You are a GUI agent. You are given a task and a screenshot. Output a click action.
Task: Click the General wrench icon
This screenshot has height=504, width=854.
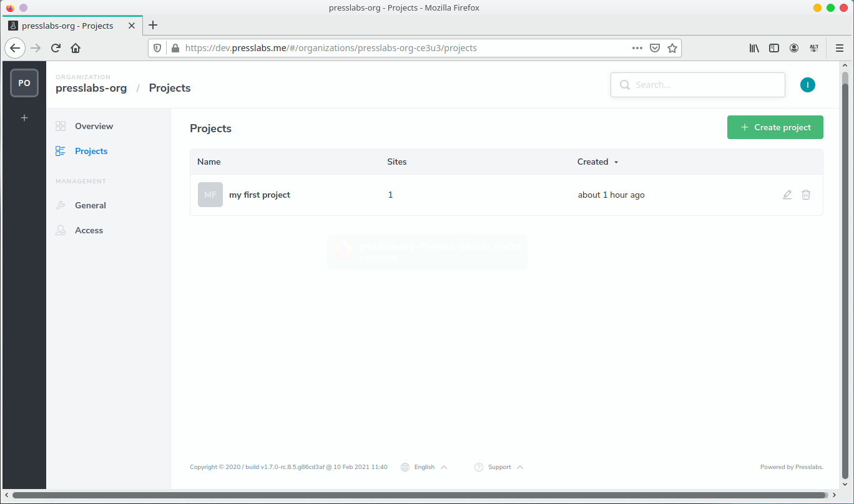coord(61,205)
